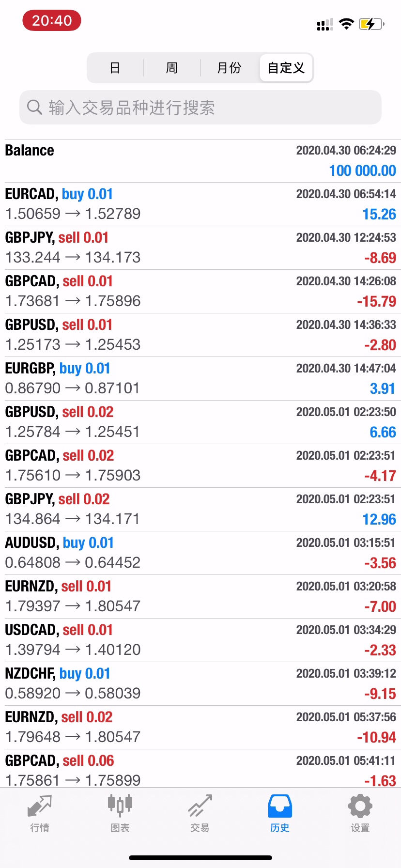The width and height of the screenshot is (401, 868).
Task: Open the Balance 100 000.00 entry
Action: [200, 161]
